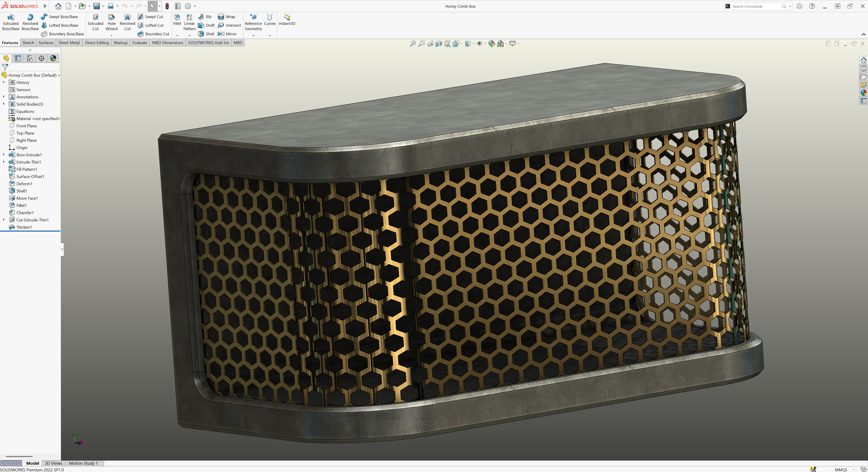This screenshot has width=868, height=472.
Task: Switch to the DimXpertManager tab
Action: 41,58
